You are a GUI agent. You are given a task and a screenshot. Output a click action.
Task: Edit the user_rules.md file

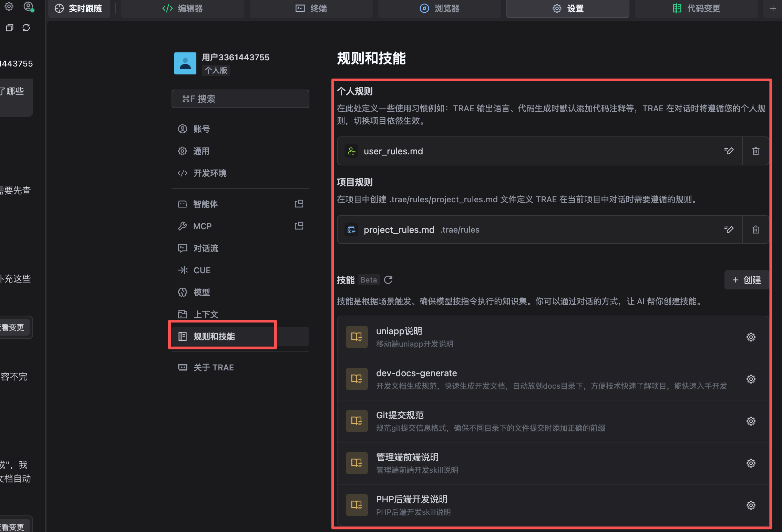pyautogui.click(x=729, y=151)
